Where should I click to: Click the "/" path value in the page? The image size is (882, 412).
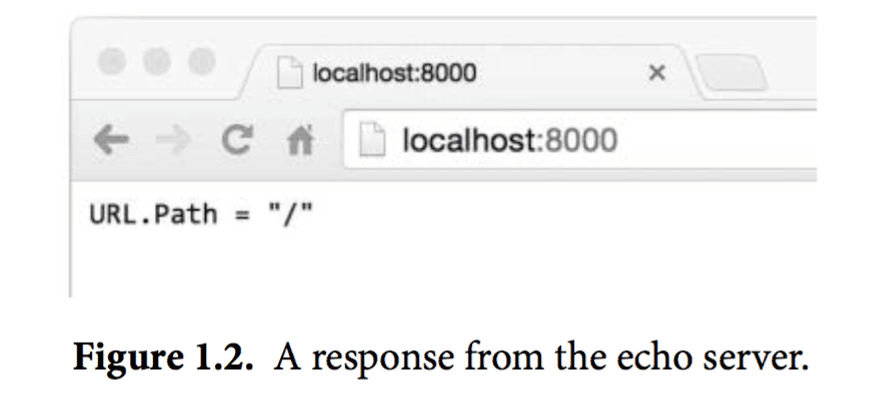tap(290, 214)
